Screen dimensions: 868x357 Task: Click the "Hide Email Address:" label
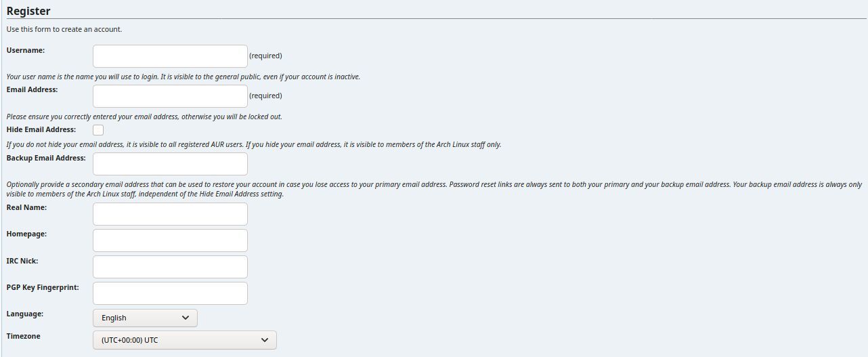41,129
